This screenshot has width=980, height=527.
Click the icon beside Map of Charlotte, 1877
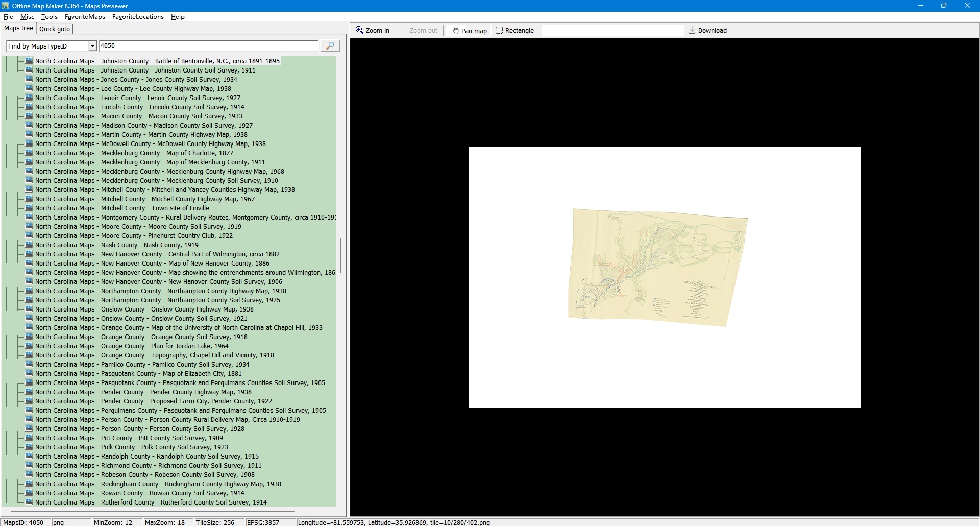29,153
